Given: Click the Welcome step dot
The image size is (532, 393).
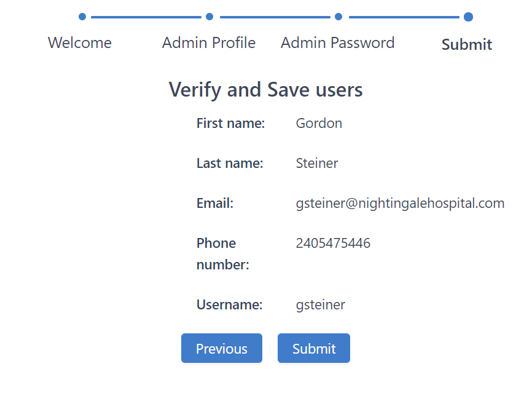Looking at the screenshot, I should (x=82, y=17).
